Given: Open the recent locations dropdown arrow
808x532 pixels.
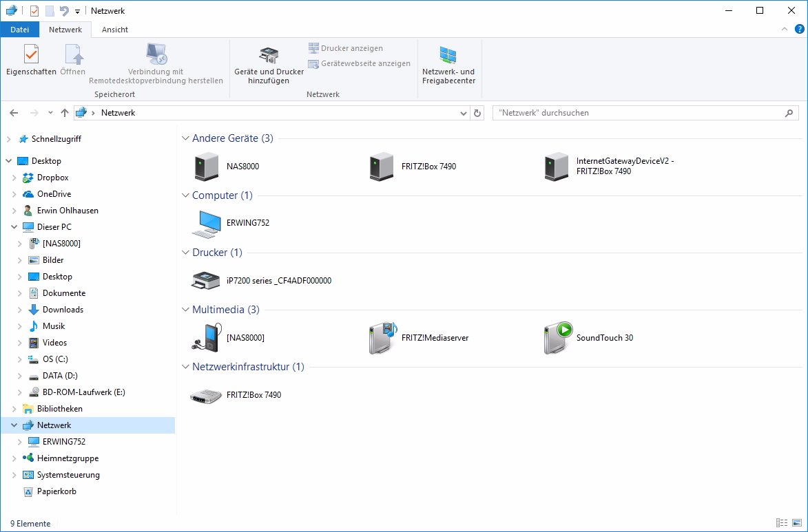Looking at the screenshot, I should [50, 114].
